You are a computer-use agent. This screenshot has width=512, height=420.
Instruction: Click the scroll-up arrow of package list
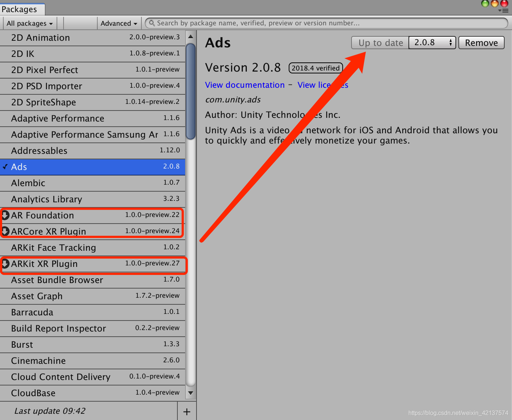coord(191,36)
